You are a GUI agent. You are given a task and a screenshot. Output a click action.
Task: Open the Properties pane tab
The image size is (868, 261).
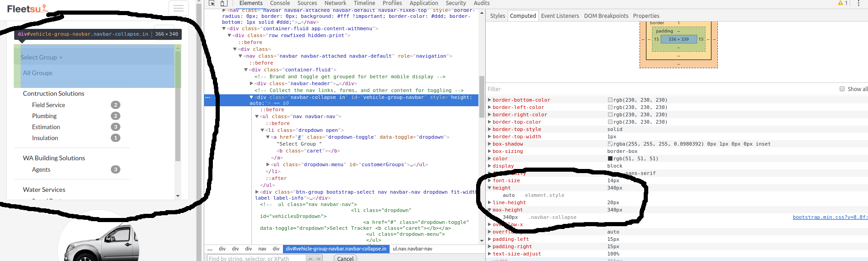[x=646, y=16]
